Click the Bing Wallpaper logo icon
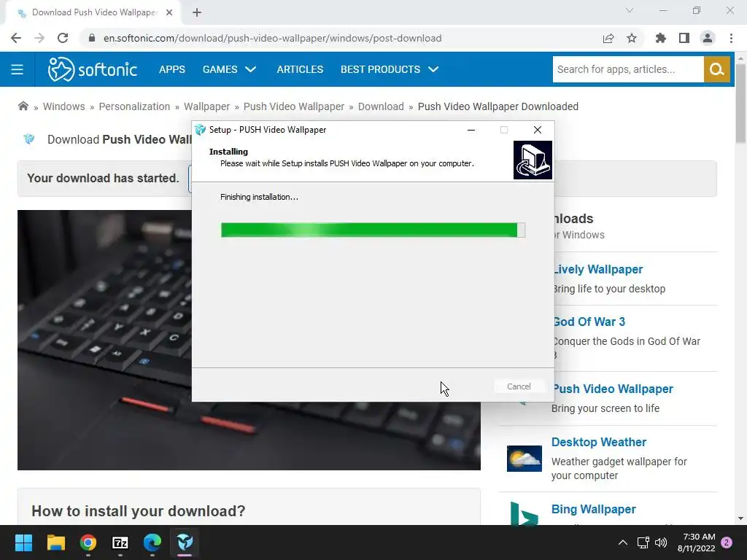Screen dimensions: 747x560 click(524, 513)
